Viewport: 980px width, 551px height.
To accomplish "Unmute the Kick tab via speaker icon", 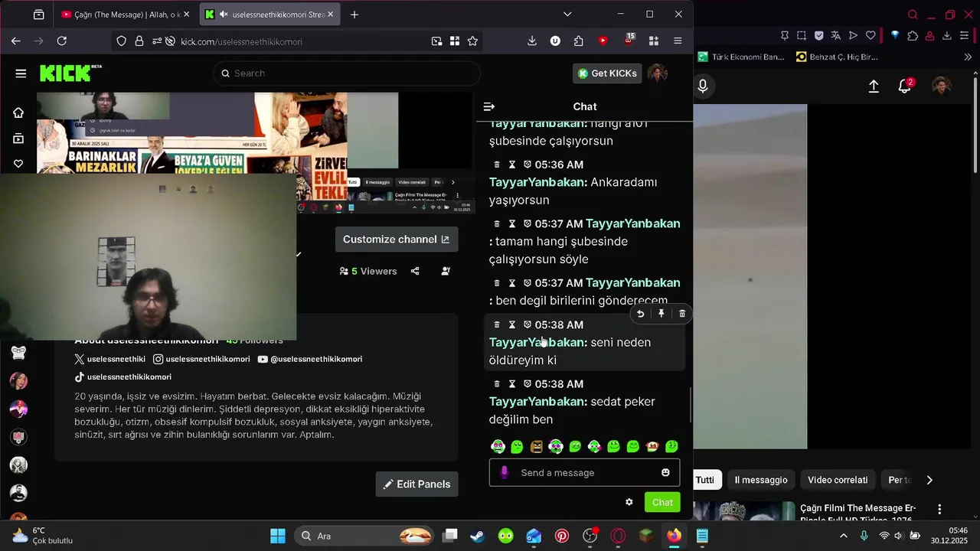I will point(224,15).
